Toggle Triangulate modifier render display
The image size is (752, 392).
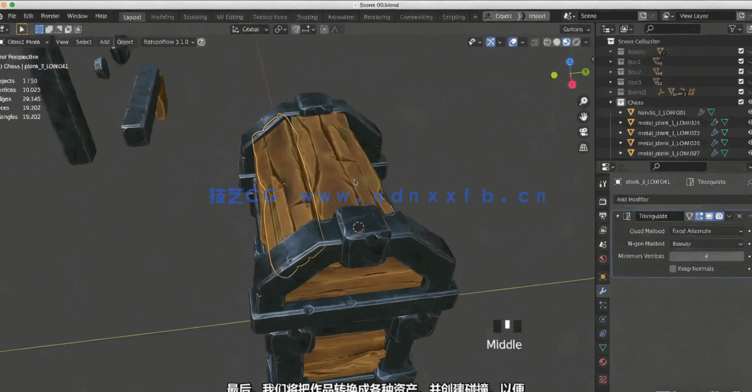[x=719, y=216]
